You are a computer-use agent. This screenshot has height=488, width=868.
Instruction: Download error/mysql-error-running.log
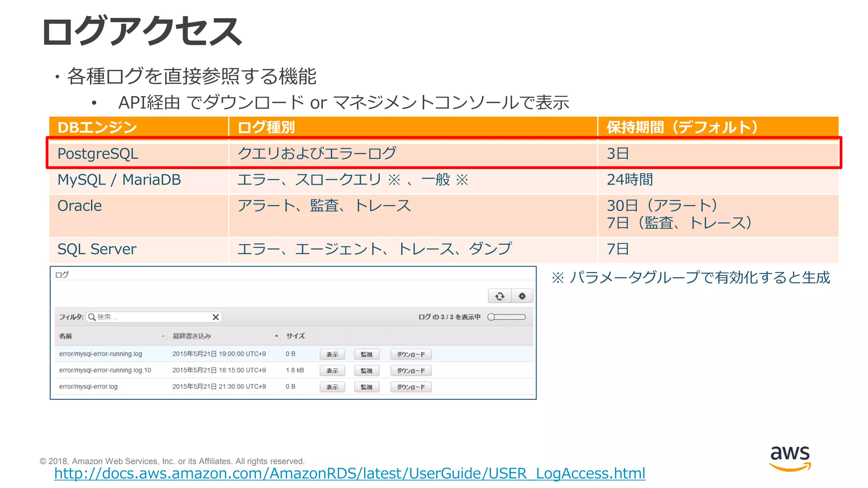(410, 355)
